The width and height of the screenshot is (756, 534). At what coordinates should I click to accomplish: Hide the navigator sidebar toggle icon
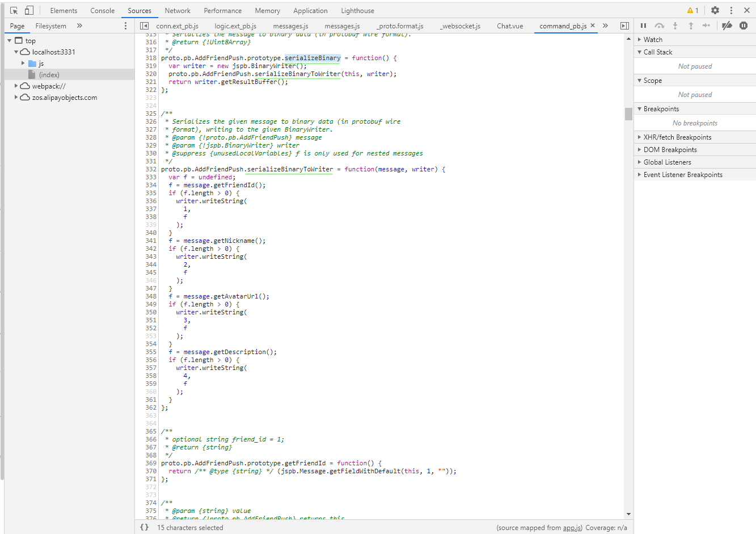[145, 26]
